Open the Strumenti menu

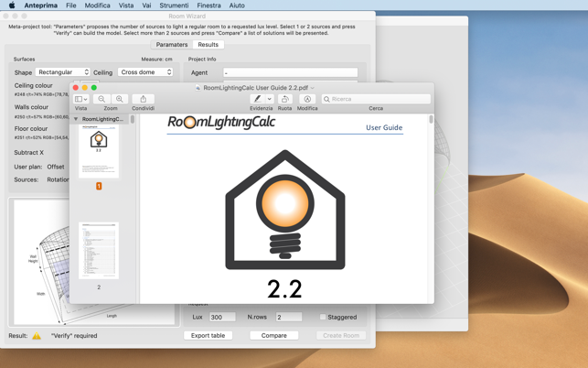[x=174, y=5]
